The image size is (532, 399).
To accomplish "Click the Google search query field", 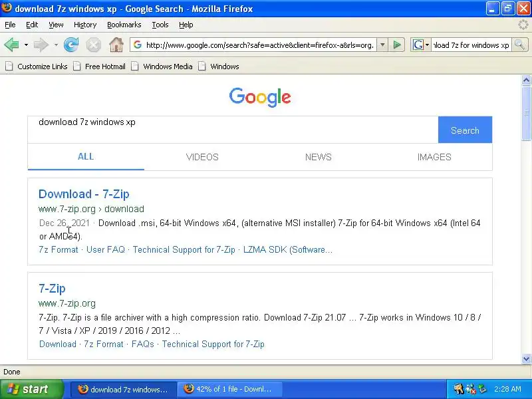I will (x=233, y=130).
